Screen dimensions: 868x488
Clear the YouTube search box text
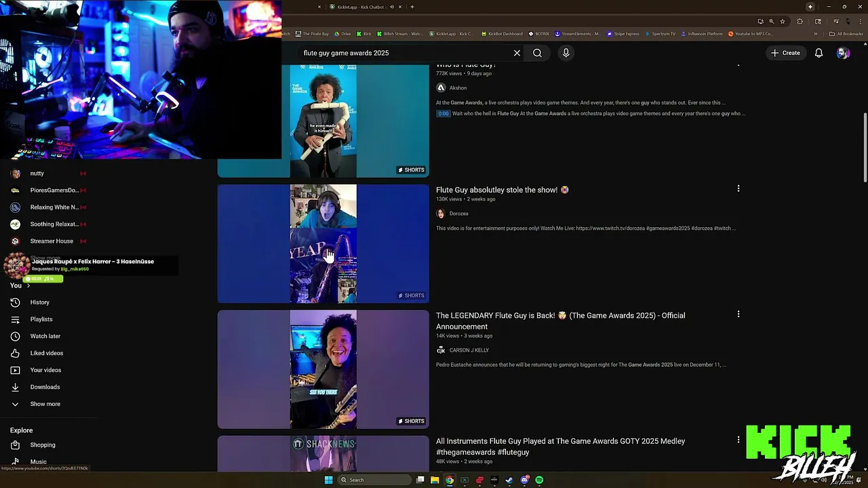(517, 53)
